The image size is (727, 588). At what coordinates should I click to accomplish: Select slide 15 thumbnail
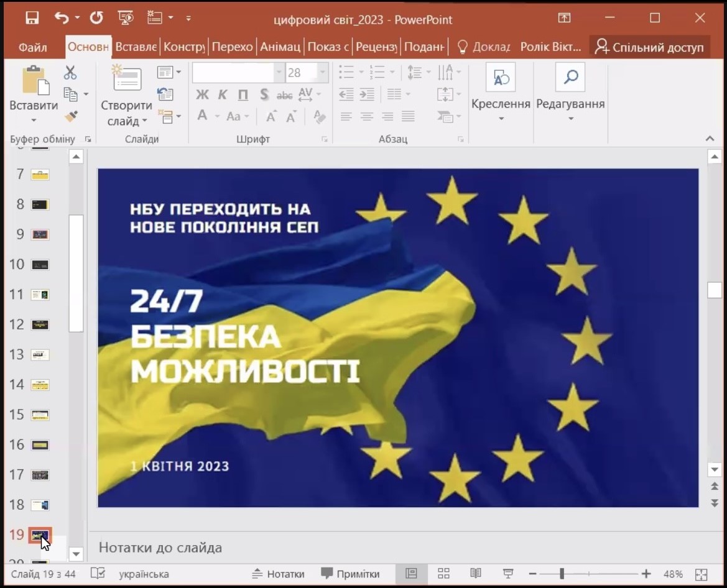40,415
